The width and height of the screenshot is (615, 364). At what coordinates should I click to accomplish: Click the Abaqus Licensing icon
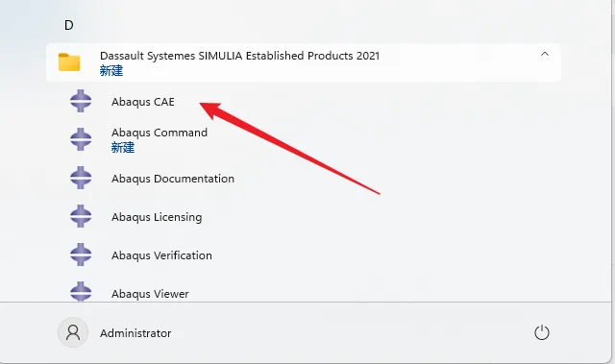tap(81, 216)
